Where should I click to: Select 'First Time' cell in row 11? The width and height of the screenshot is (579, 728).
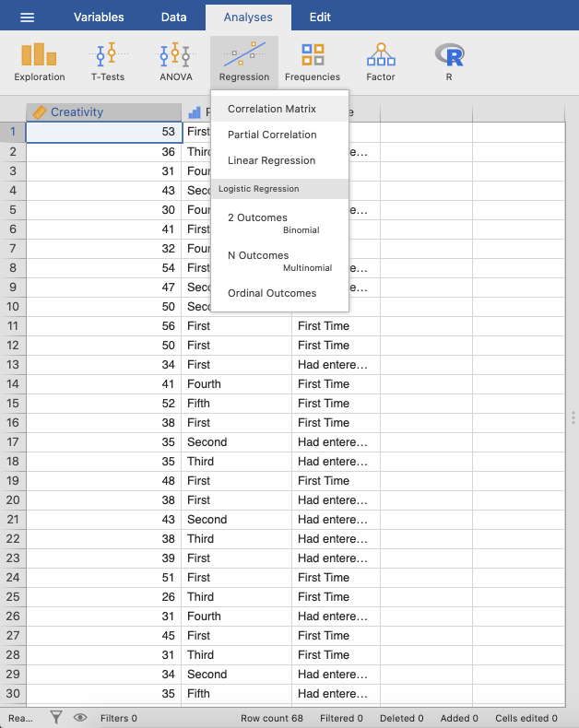point(336,326)
